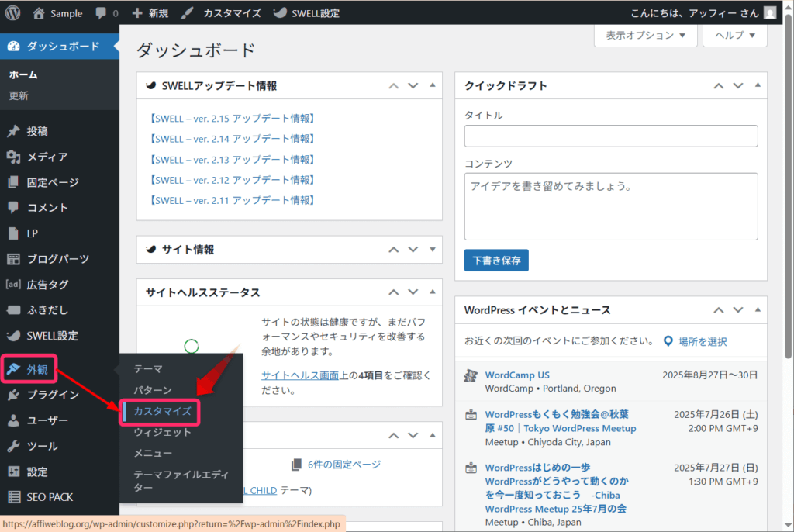Collapse the SWELLアップデート情報 panel toggle triangle
This screenshot has width=794, height=532.
point(433,85)
